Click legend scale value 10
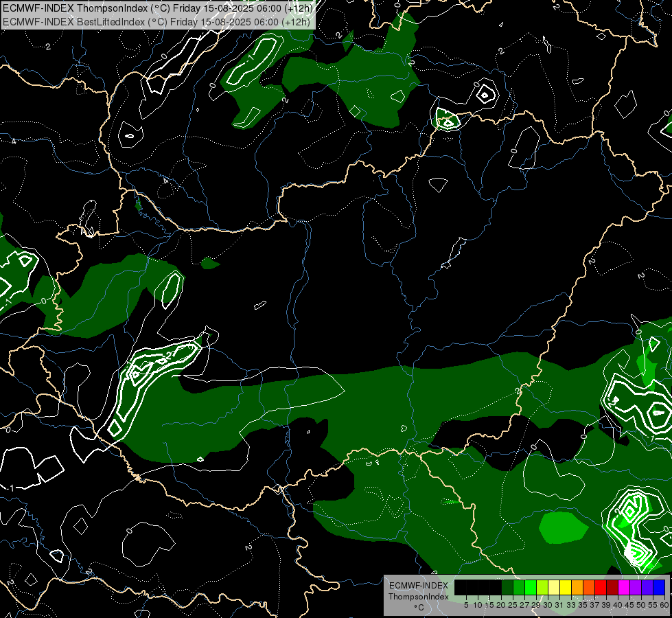Image resolution: width=672 pixels, height=618 pixels. click(x=478, y=605)
